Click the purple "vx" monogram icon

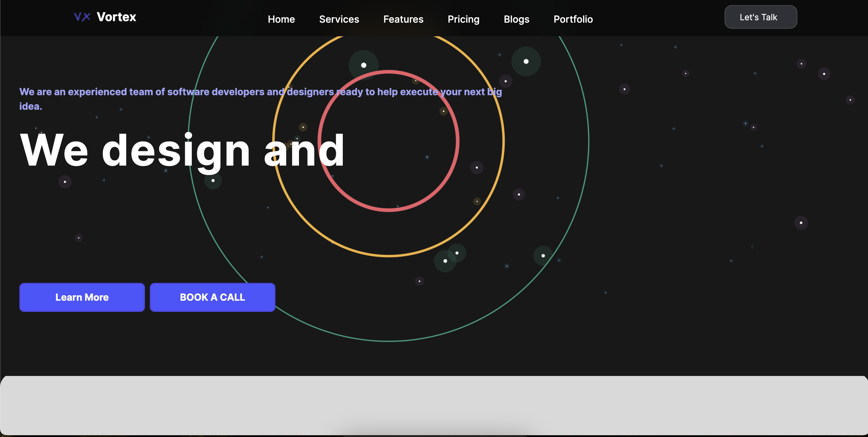point(82,17)
